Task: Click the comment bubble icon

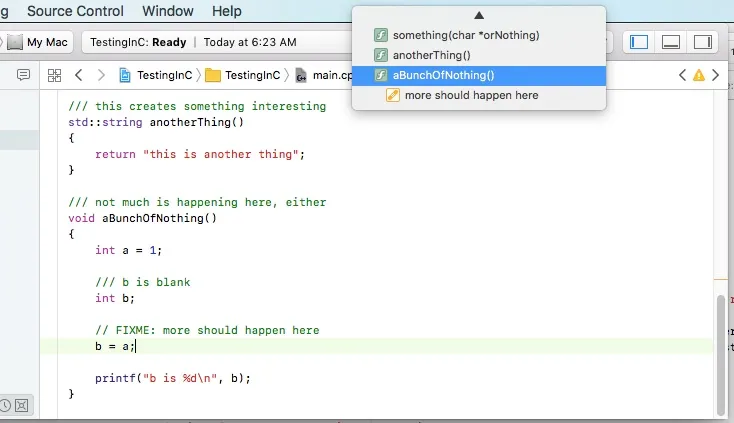Action: [23, 75]
